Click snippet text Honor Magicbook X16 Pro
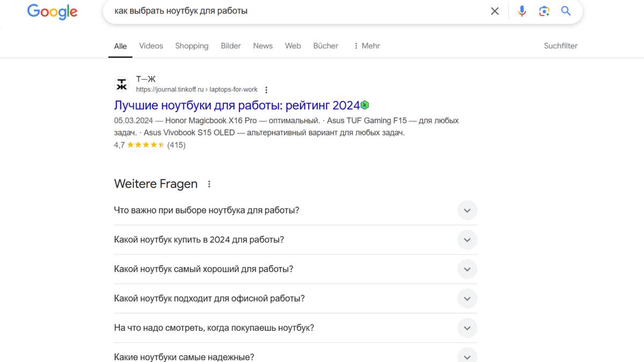 pyautogui.click(x=211, y=121)
